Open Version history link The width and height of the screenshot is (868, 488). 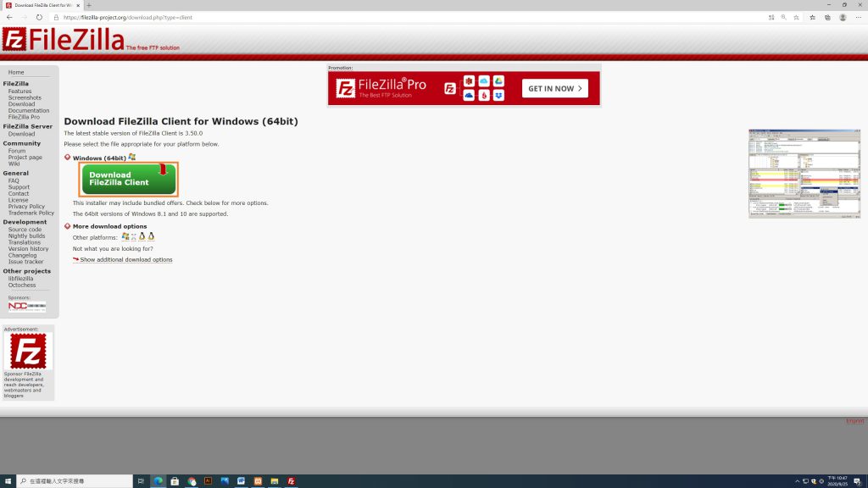click(28, 249)
